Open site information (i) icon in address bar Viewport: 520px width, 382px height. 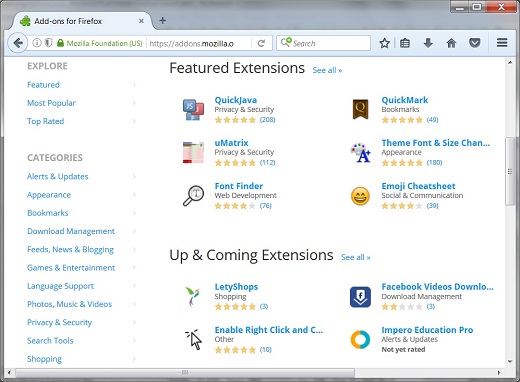[37, 43]
